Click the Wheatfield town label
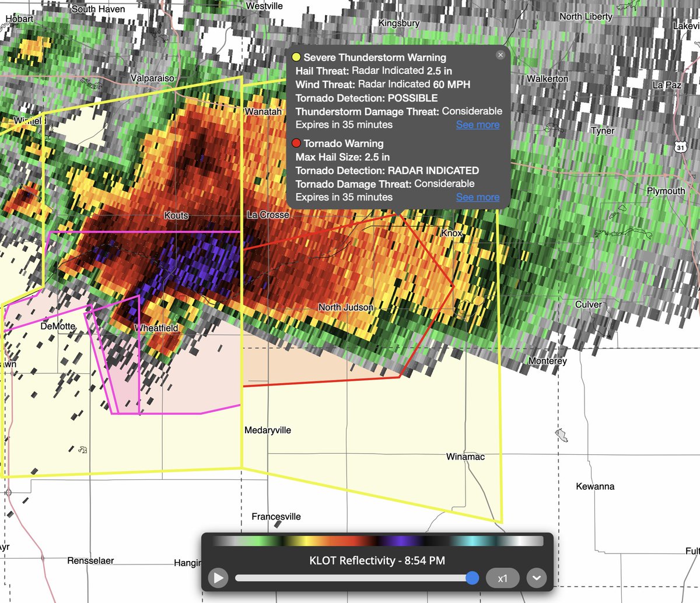 coord(157,328)
